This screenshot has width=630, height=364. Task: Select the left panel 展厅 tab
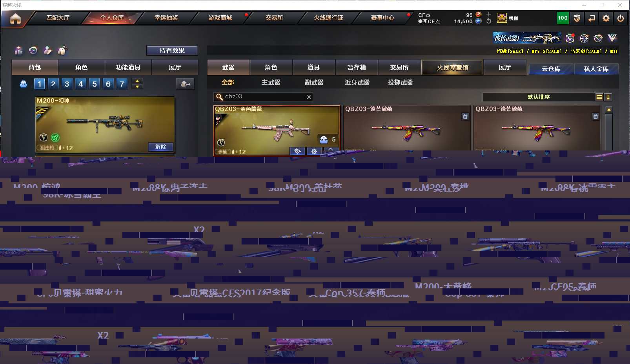pos(175,67)
